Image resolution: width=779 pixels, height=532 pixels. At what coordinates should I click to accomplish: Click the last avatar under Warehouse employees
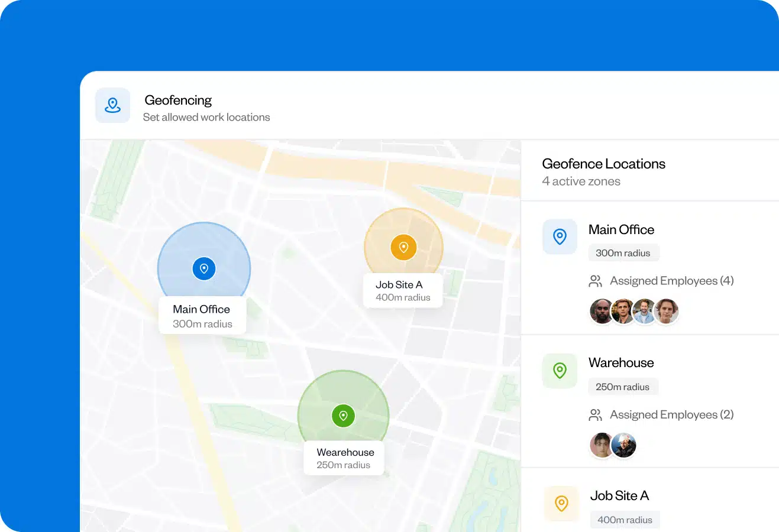click(x=623, y=445)
